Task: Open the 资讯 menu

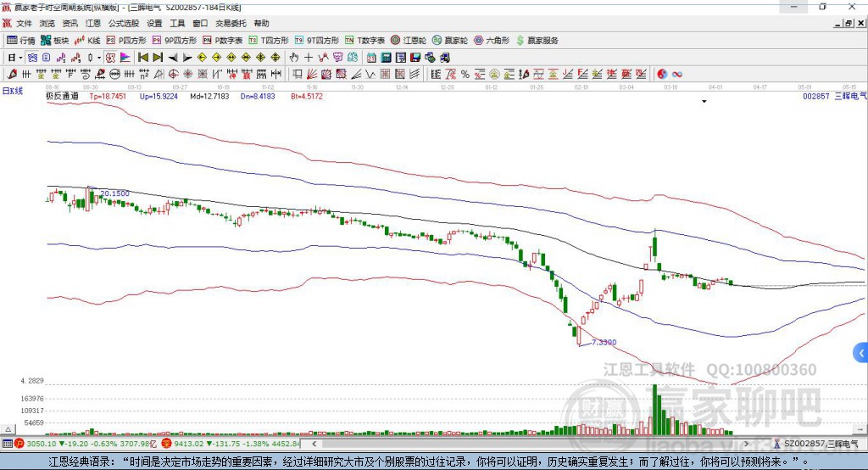Action: [70, 23]
